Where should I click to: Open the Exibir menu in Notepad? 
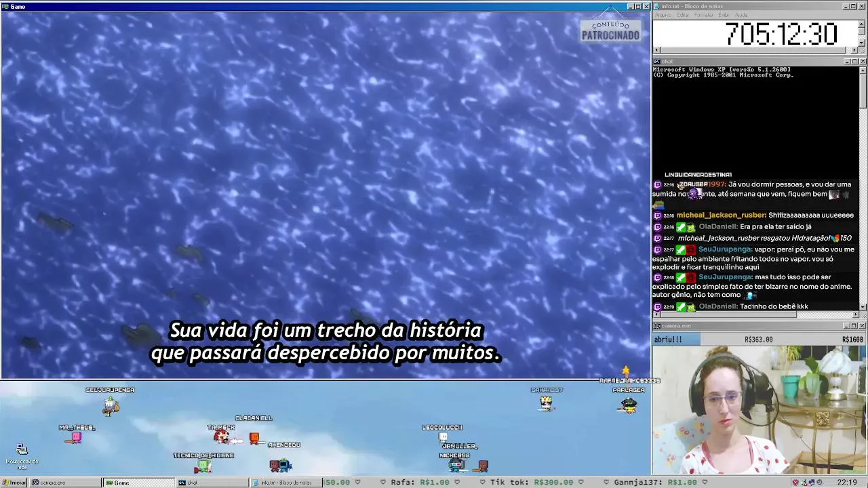[x=724, y=15]
